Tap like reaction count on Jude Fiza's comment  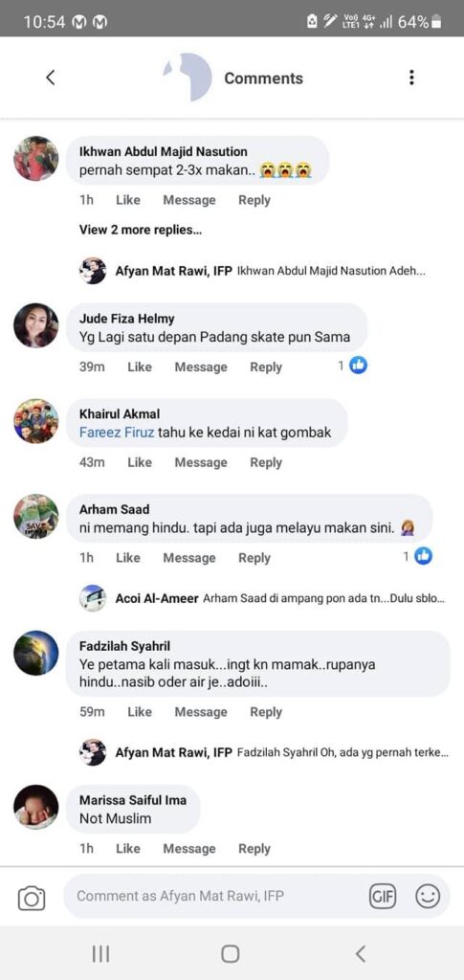(353, 366)
